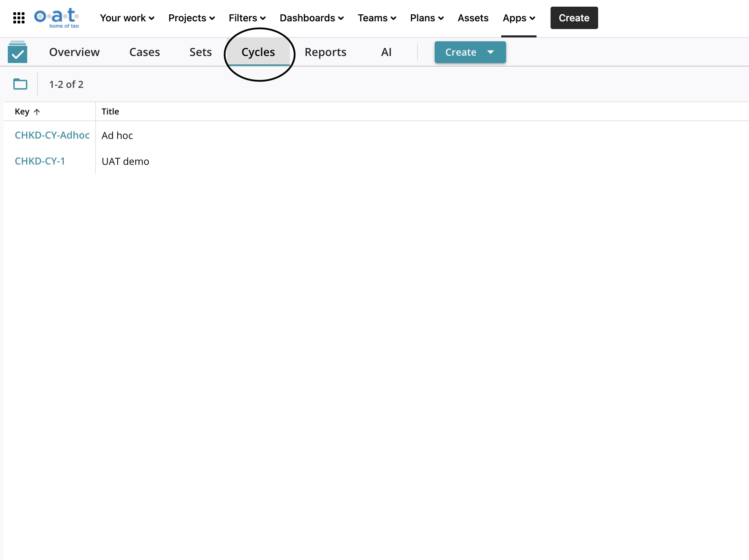Open the app switcher grid icon
Image resolution: width=749 pixels, height=560 pixels.
pyautogui.click(x=19, y=18)
